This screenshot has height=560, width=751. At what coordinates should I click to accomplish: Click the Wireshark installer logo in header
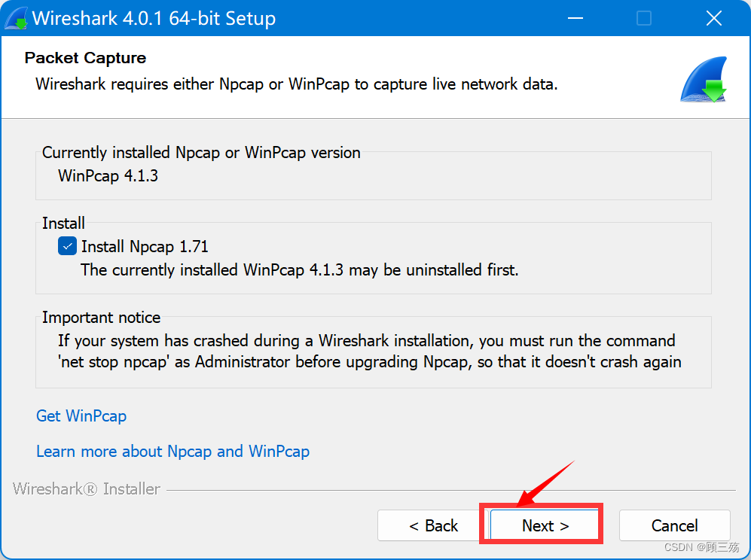704,80
